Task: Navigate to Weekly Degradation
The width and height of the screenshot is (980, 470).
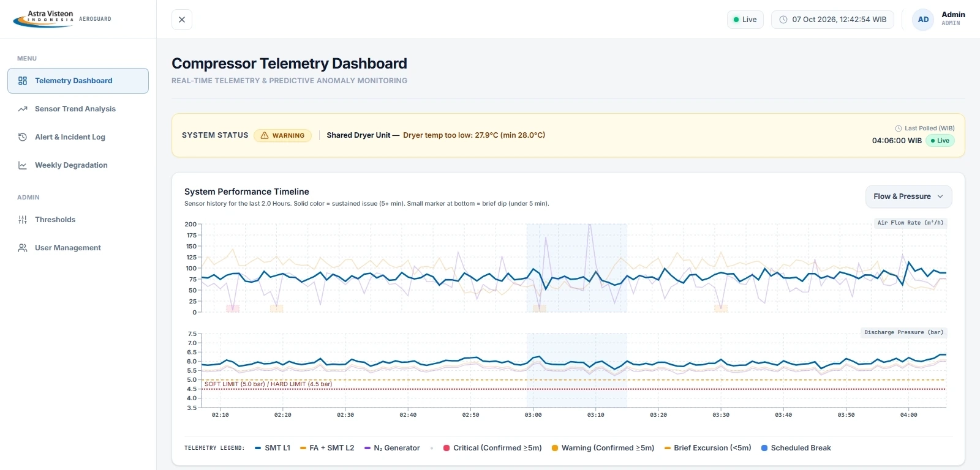Action: [78, 165]
